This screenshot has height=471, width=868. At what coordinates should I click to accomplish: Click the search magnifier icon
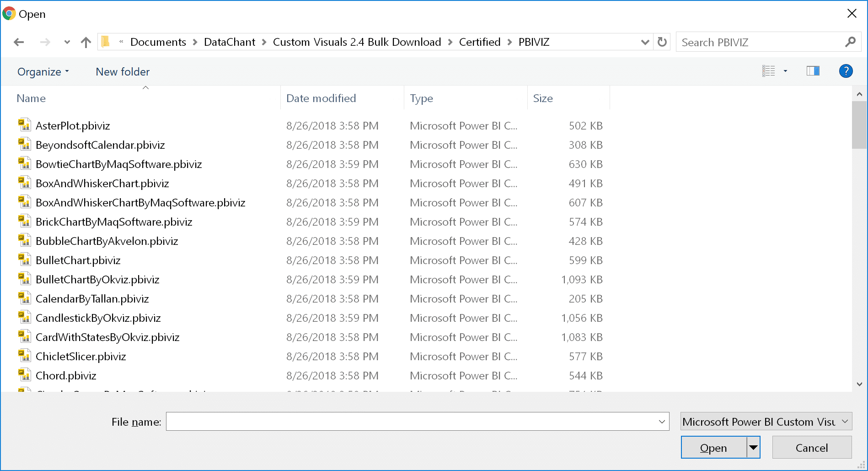pyautogui.click(x=850, y=42)
